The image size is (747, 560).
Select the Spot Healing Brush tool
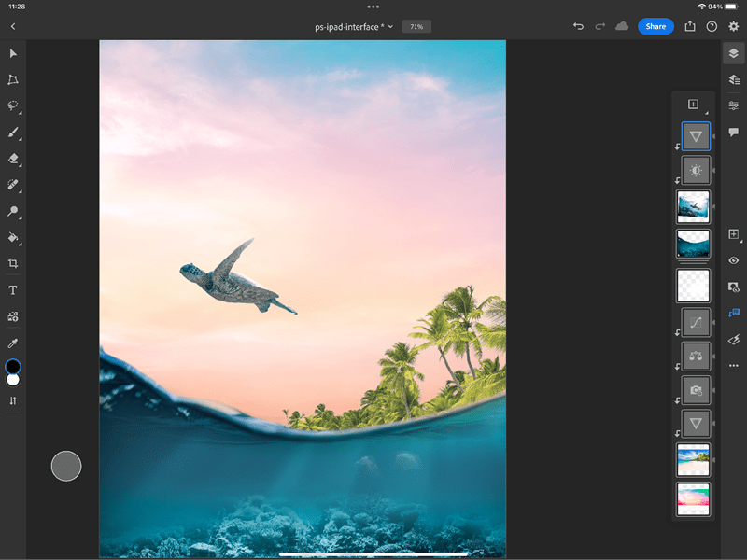13,185
